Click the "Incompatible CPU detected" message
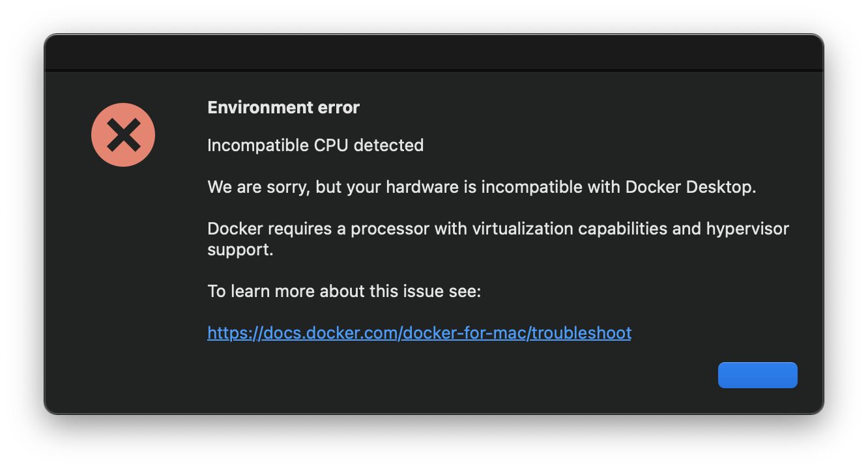 pos(315,145)
